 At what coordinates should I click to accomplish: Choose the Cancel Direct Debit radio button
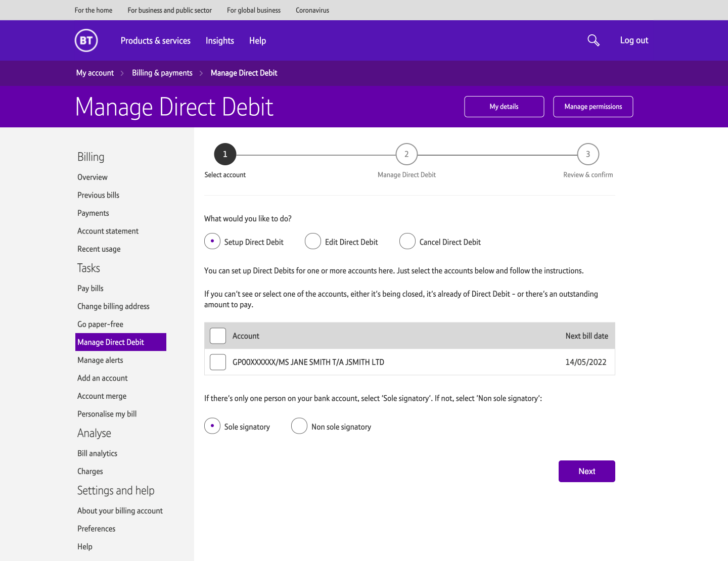point(407,242)
